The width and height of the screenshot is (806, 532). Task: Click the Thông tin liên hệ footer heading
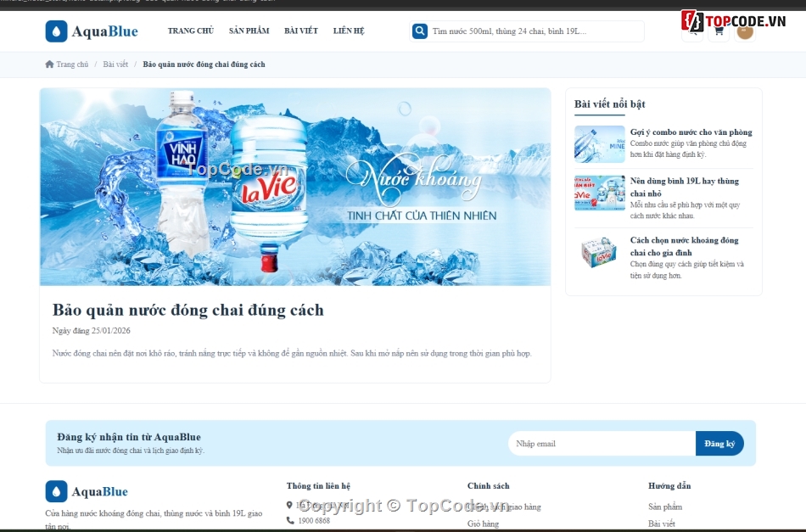pyautogui.click(x=318, y=485)
